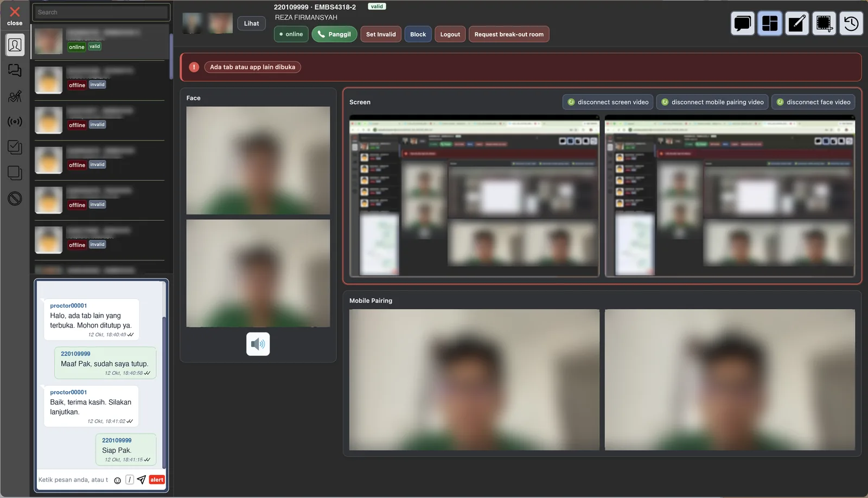Viewport: 868px width, 498px height.
Task: Open the edit note pencil icon
Action: [x=797, y=23]
